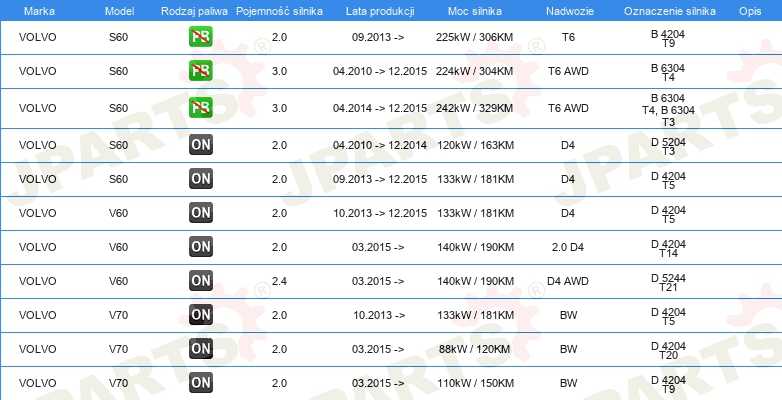Click the Opis column header

(x=750, y=11)
